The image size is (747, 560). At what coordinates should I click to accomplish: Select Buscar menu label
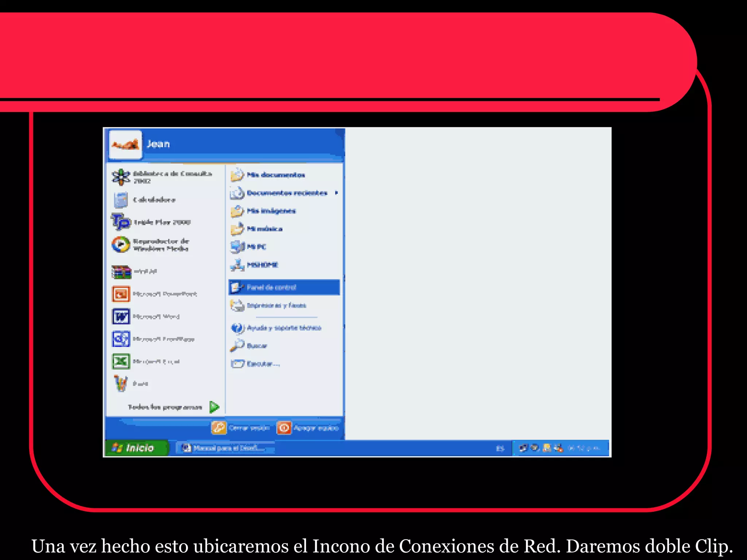(257, 346)
